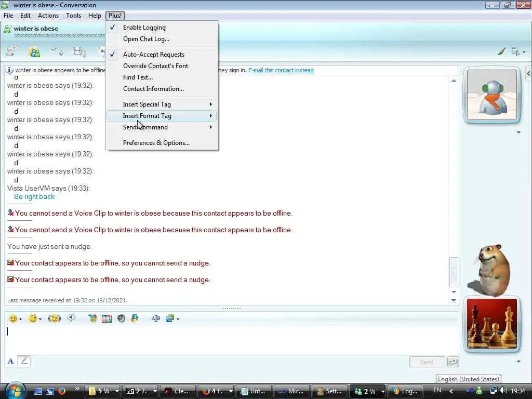Toggle the Enable Logging option
Screen dimensions: 532x399
162,28
